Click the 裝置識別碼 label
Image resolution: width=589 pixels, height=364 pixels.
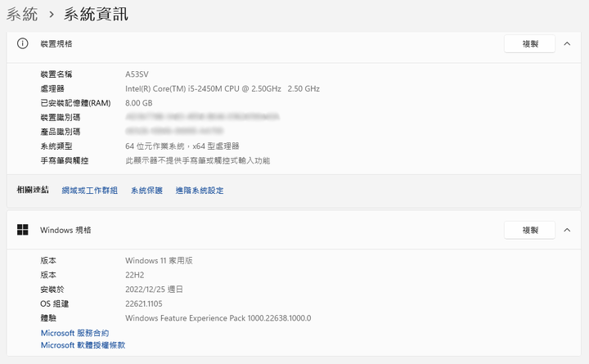tap(61, 118)
